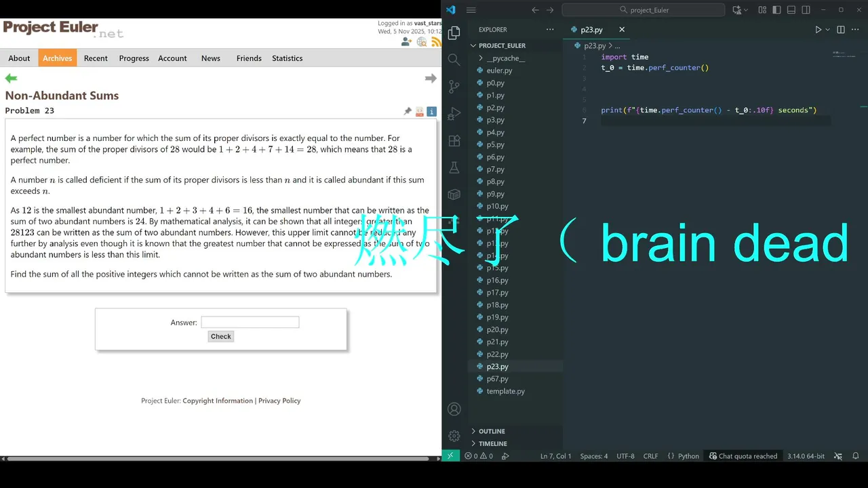868x488 pixels.
Task: Click the Answer input field
Action: [250, 323]
